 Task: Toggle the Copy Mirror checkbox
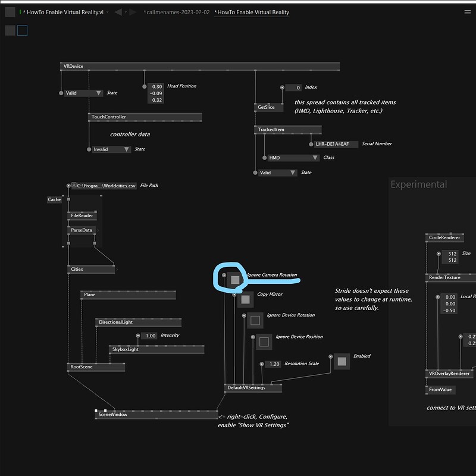pos(245,300)
